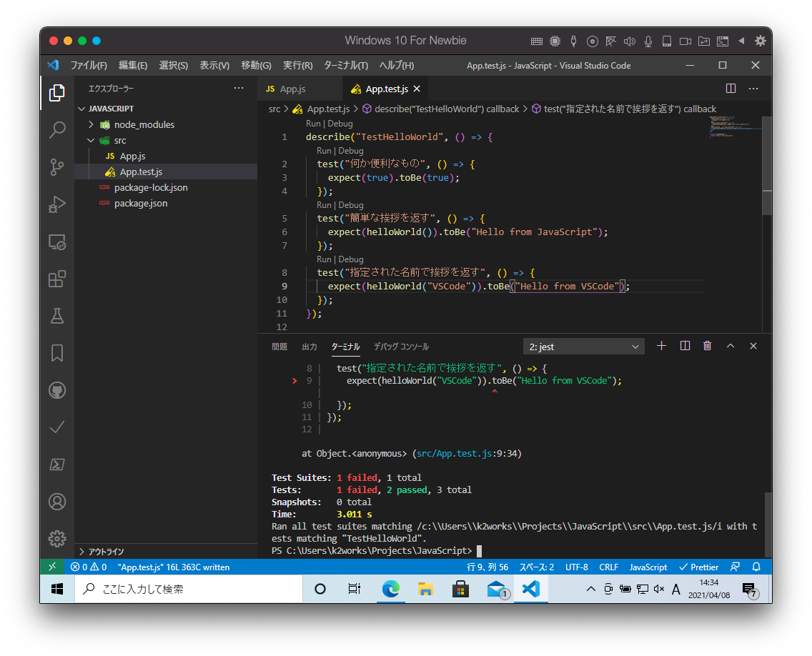This screenshot has width=812, height=656.
Task: Click Run above the describe block
Action: (x=313, y=124)
